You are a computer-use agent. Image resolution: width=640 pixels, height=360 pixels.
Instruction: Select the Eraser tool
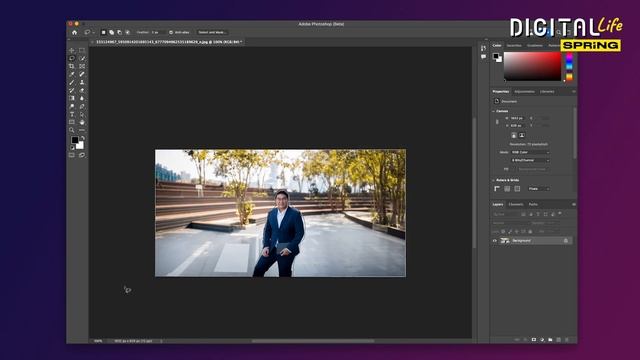click(x=82, y=90)
